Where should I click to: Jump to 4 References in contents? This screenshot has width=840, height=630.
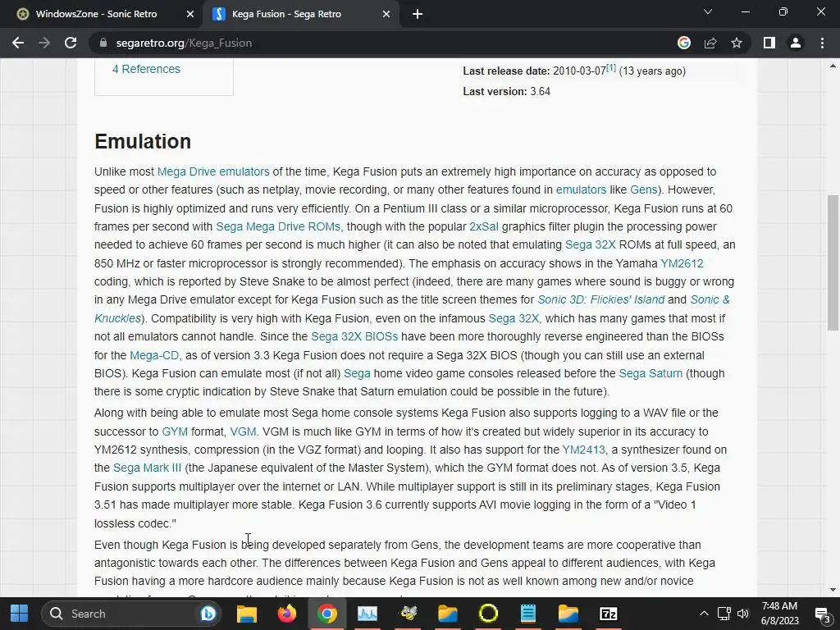pyautogui.click(x=146, y=69)
